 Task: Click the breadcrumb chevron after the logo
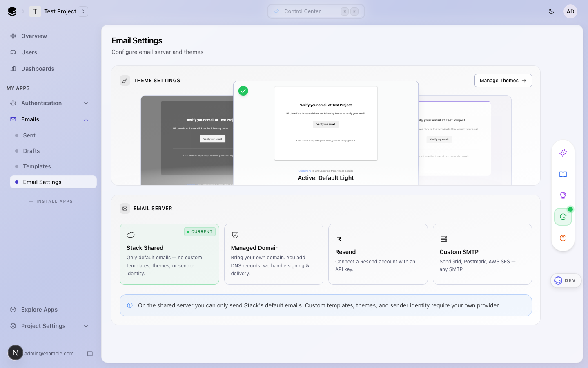tap(23, 11)
